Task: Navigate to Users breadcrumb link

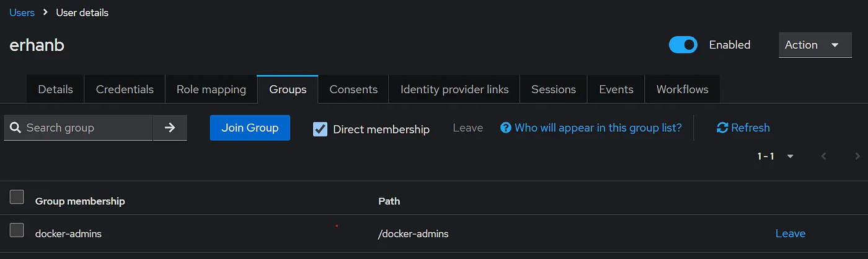Action: (22, 12)
